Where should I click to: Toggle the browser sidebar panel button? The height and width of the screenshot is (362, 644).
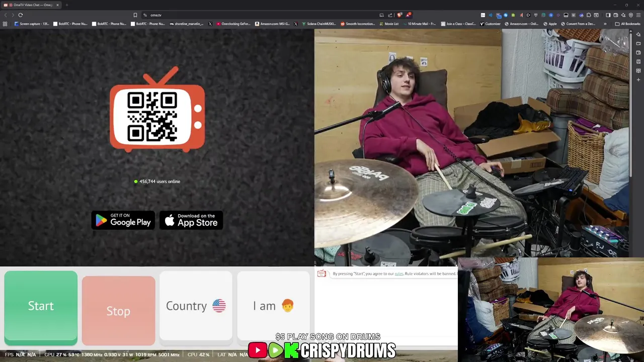pyautogui.click(x=608, y=15)
